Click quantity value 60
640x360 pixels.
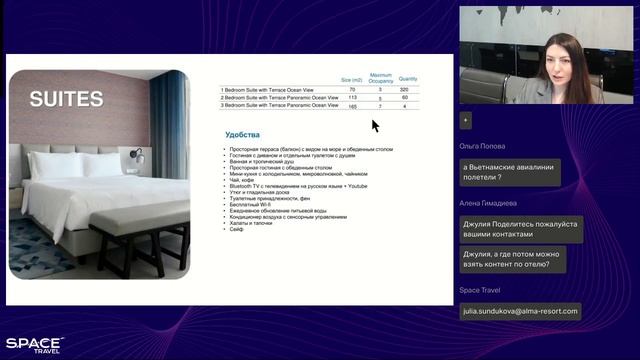coord(404,98)
